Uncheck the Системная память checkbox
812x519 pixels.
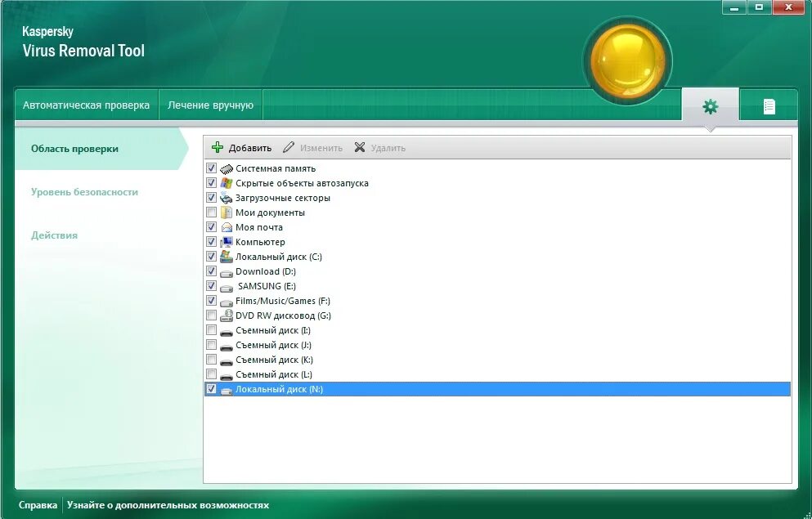click(x=211, y=168)
